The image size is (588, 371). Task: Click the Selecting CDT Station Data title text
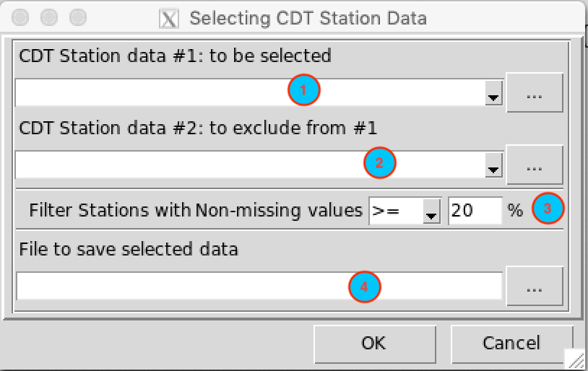(x=308, y=18)
